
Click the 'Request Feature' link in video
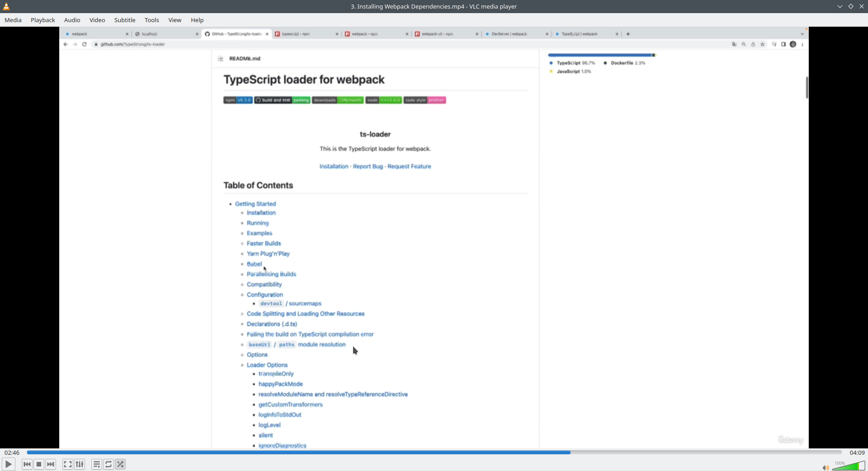pyautogui.click(x=409, y=166)
